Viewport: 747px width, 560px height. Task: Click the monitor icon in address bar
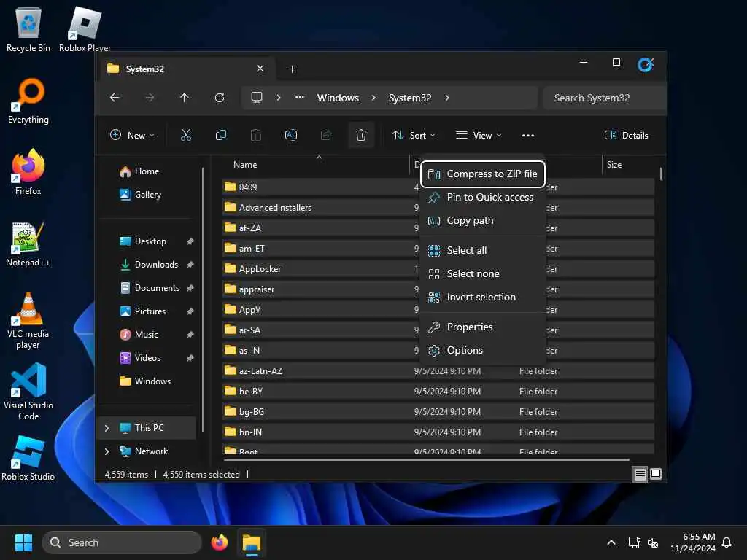point(257,98)
